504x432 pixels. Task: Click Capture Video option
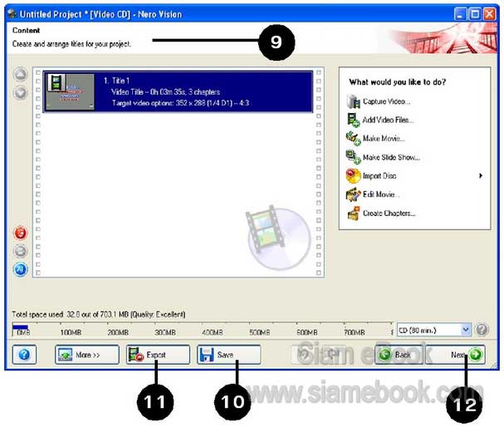click(386, 101)
